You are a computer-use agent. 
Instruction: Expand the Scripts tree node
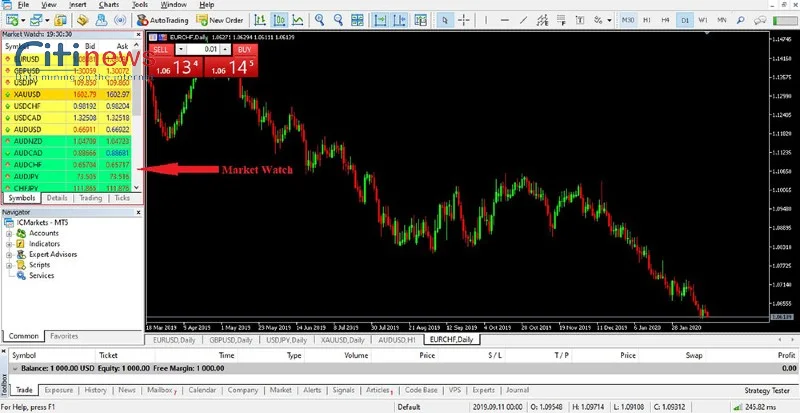[9, 265]
